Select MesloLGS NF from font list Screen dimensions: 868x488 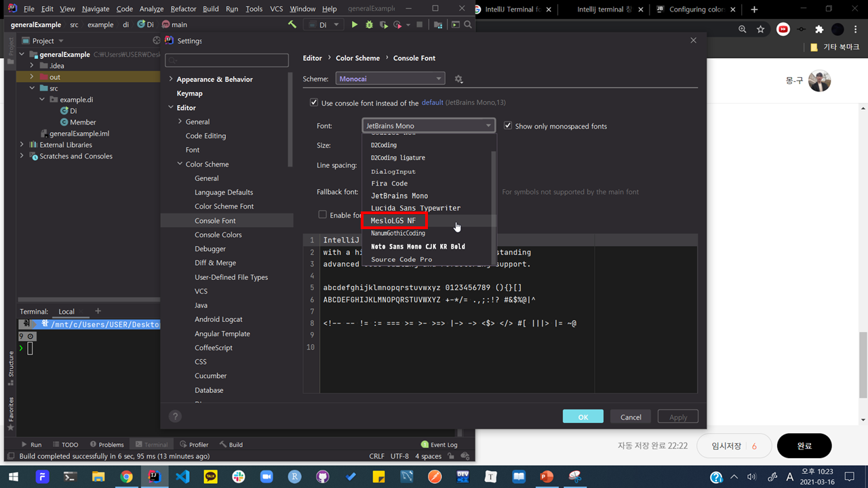point(429,221)
